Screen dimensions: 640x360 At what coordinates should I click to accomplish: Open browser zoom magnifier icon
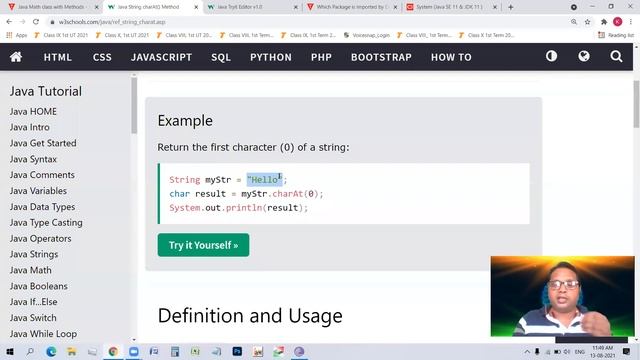point(574,22)
